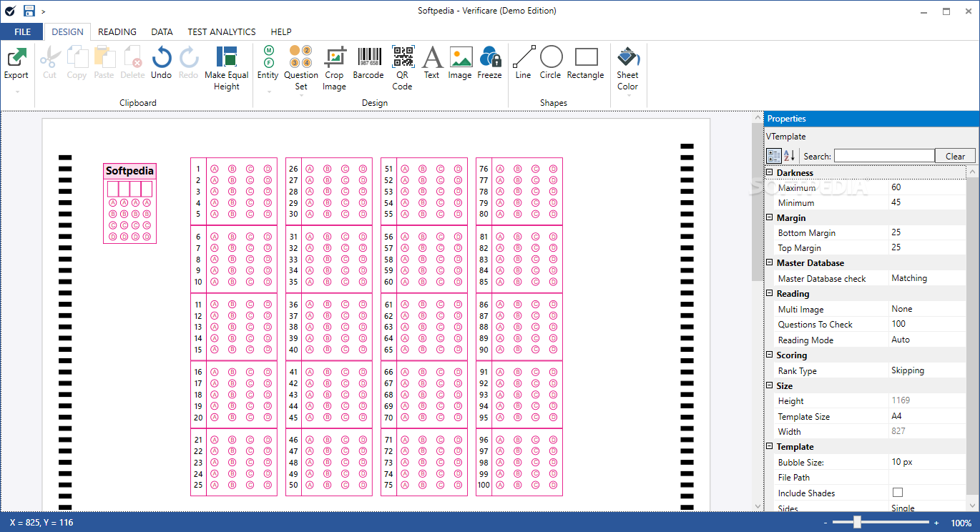Screen dimensions: 980x532
Task: Click the save floppy disk icon
Action: click(x=29, y=11)
